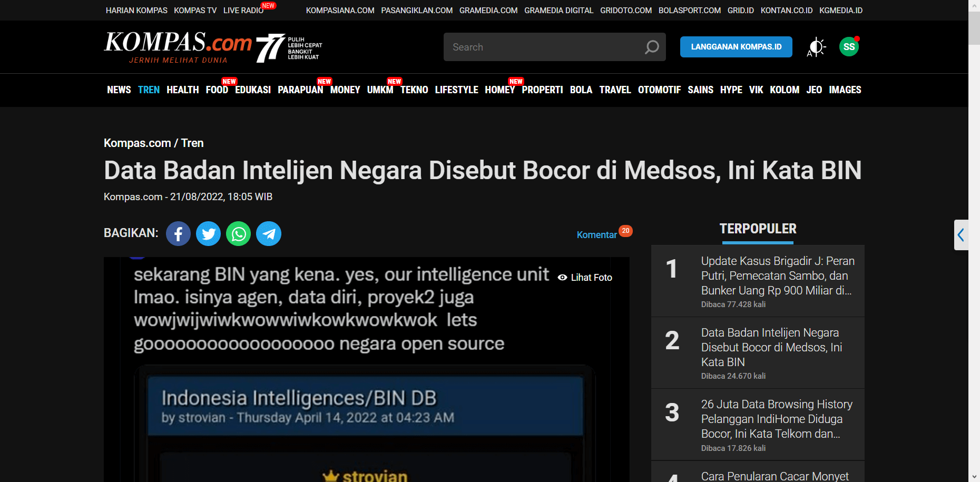Open the KOLOM section
This screenshot has height=482, width=980.
785,90
